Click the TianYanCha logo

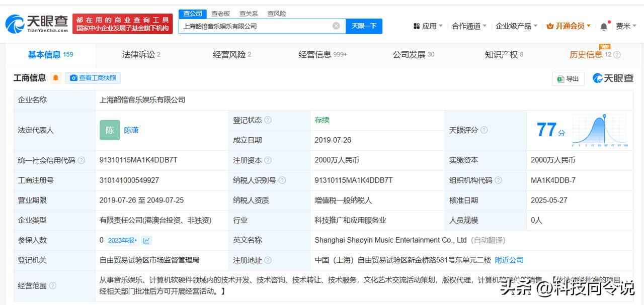point(37,23)
